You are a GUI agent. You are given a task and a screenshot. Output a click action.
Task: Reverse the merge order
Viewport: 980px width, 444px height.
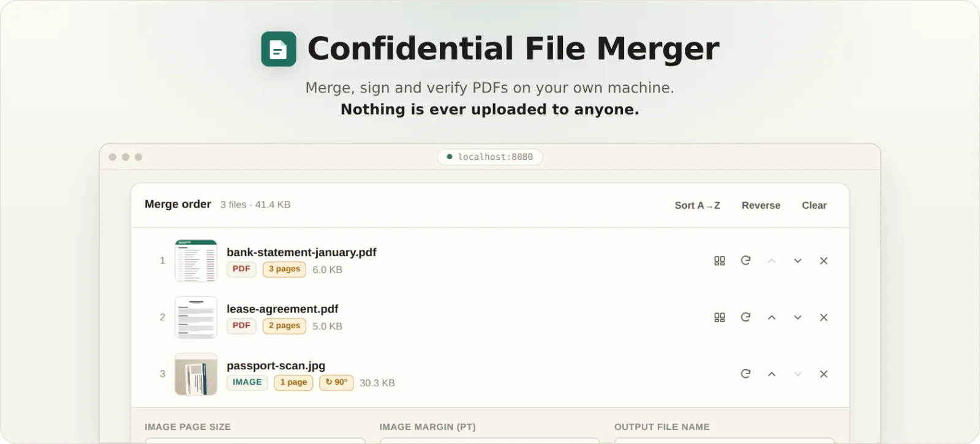pos(761,206)
